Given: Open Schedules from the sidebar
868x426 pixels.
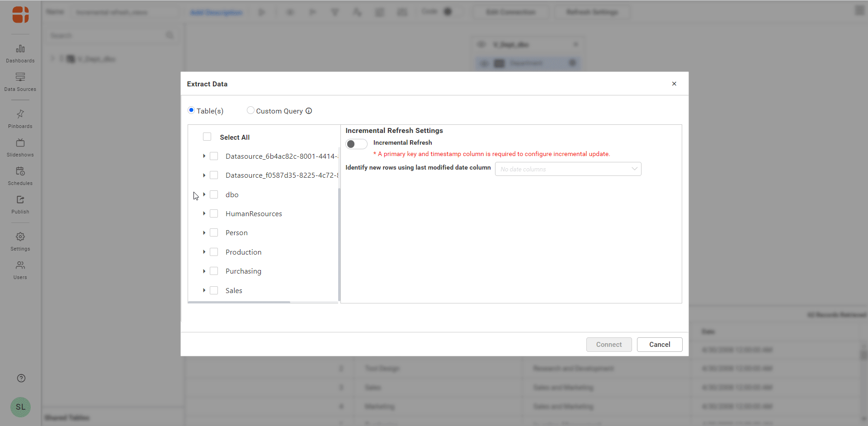Looking at the screenshot, I should [x=20, y=176].
